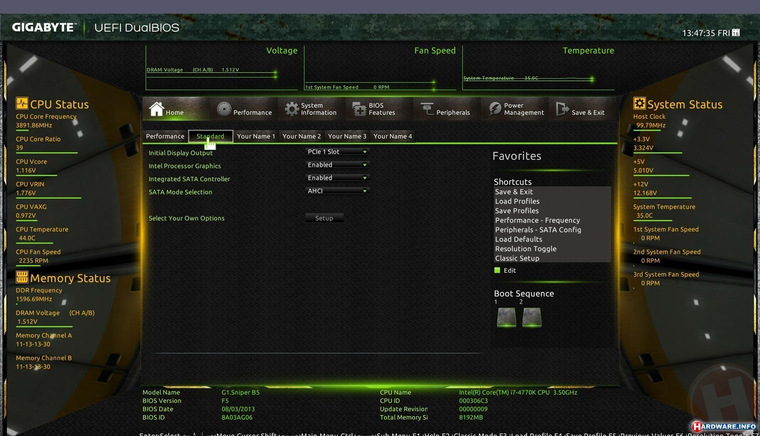Click the Setup button
Image resolution: width=760 pixels, height=436 pixels.
pyautogui.click(x=324, y=218)
